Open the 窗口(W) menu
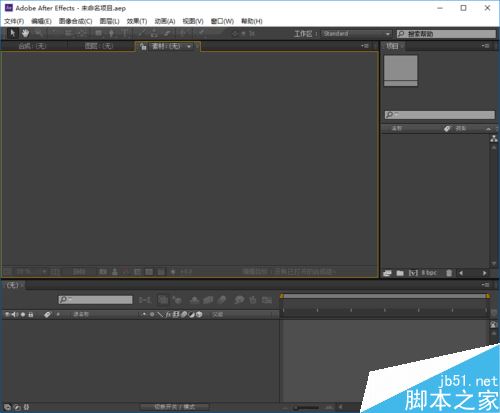This screenshot has height=413, width=500. coord(222,21)
